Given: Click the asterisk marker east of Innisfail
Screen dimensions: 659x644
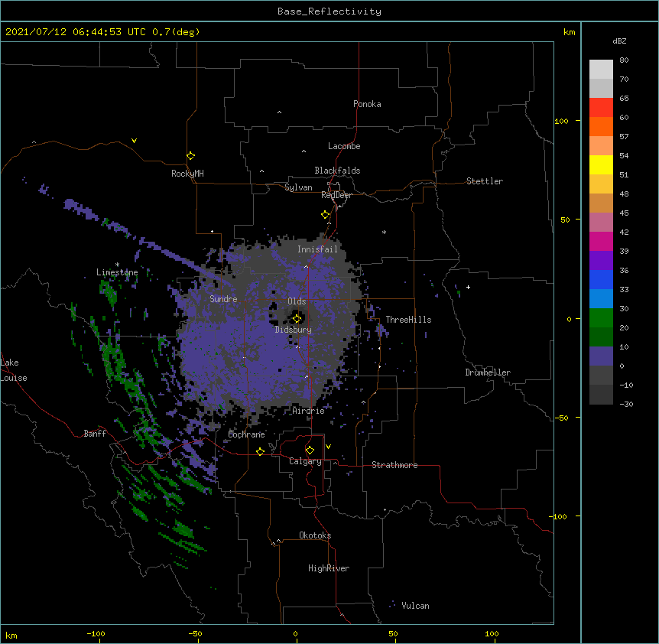Looking at the screenshot, I should [384, 232].
